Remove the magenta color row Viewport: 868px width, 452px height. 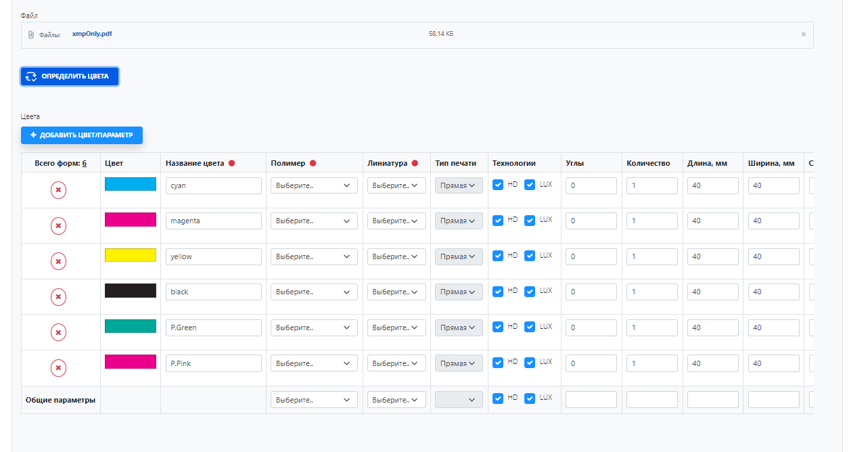point(58,226)
